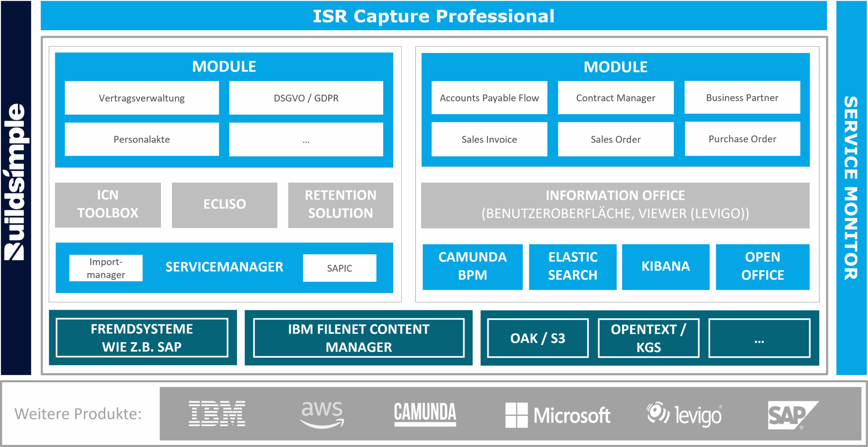Click the Servicemanager label

tap(224, 267)
